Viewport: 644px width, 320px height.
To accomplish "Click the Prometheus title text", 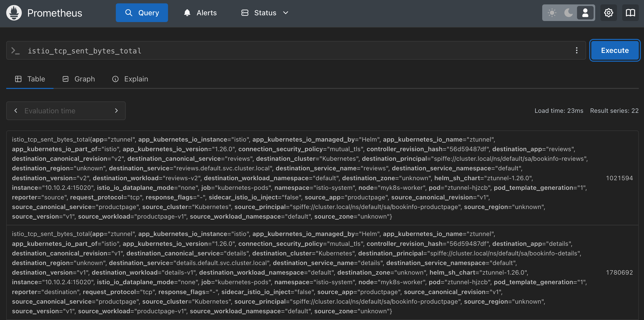I will [x=55, y=13].
